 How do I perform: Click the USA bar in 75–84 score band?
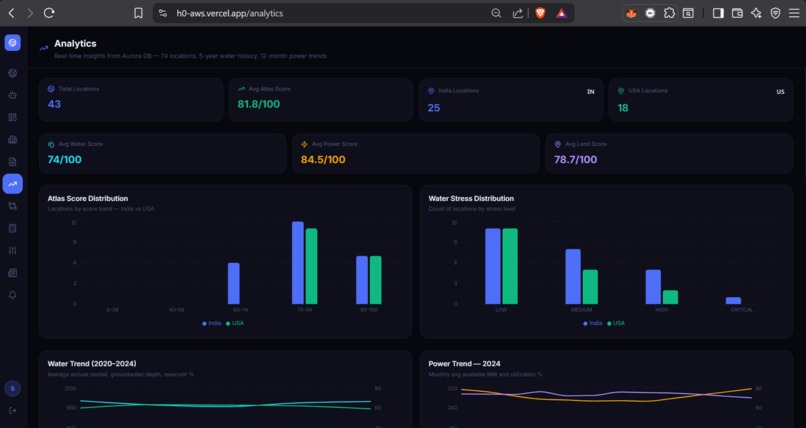click(312, 266)
